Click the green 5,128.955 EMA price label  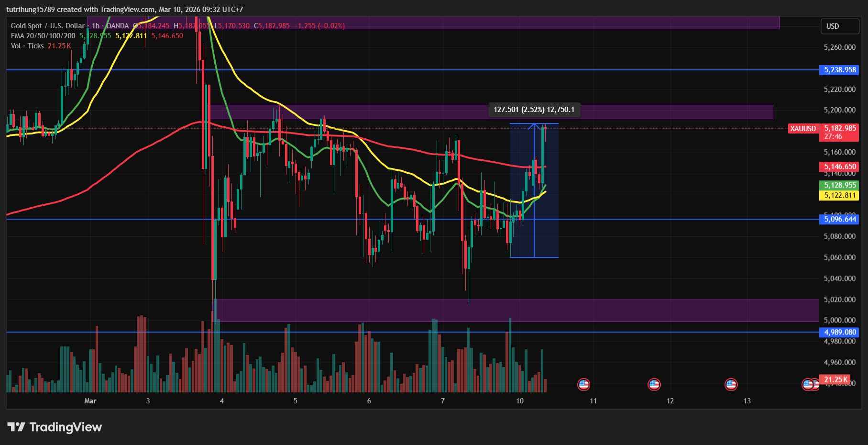click(840, 185)
